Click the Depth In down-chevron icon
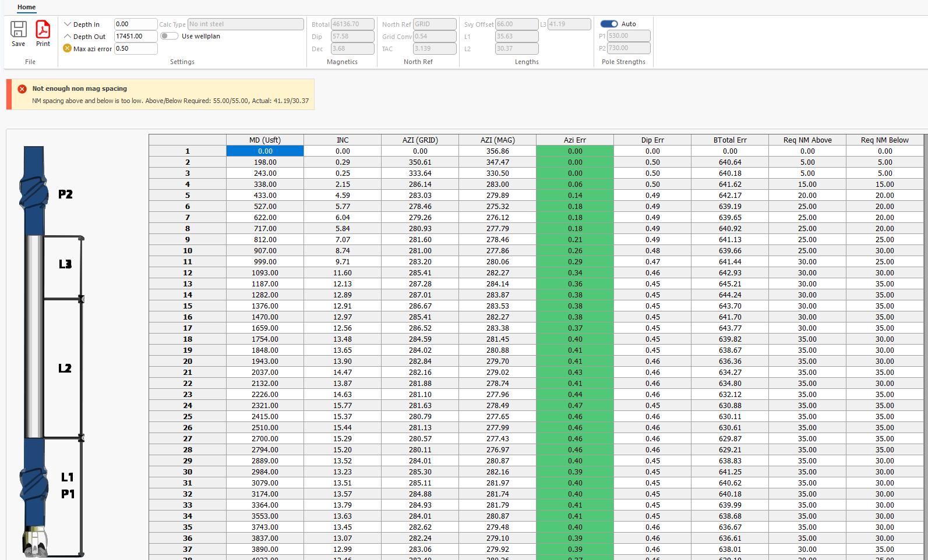The width and height of the screenshot is (928, 560). coord(68,24)
